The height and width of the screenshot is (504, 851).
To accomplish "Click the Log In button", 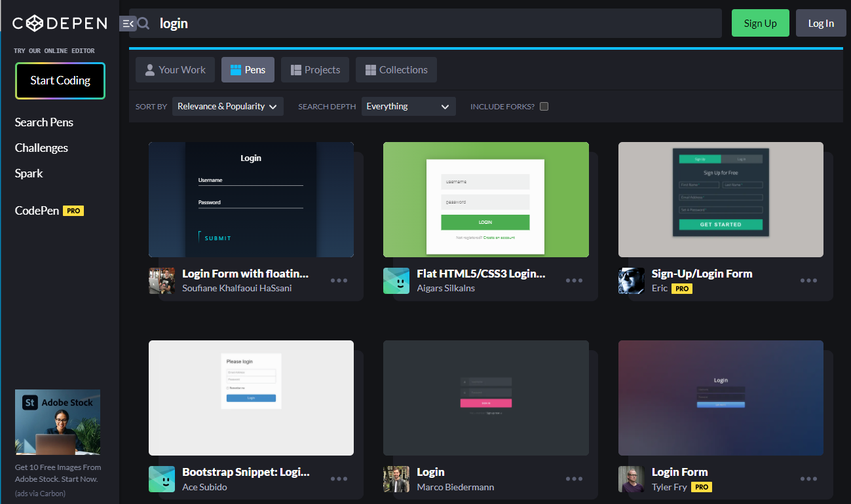I will (x=821, y=23).
